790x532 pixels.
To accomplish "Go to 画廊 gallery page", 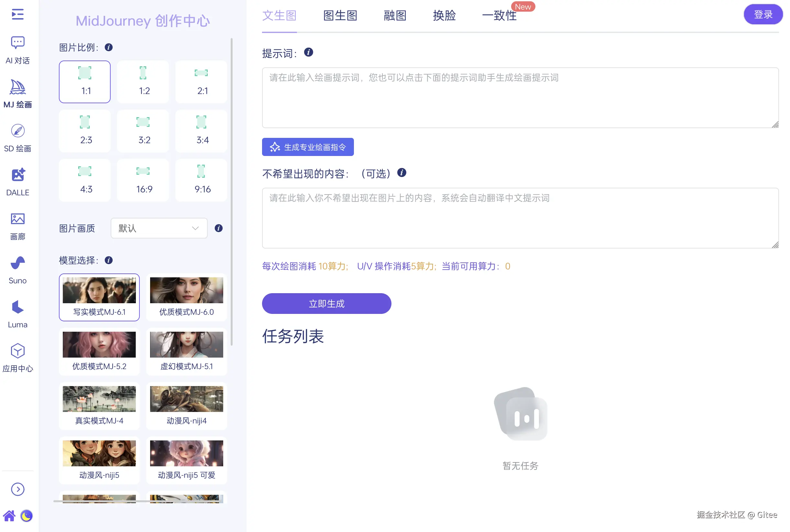I will point(17,226).
